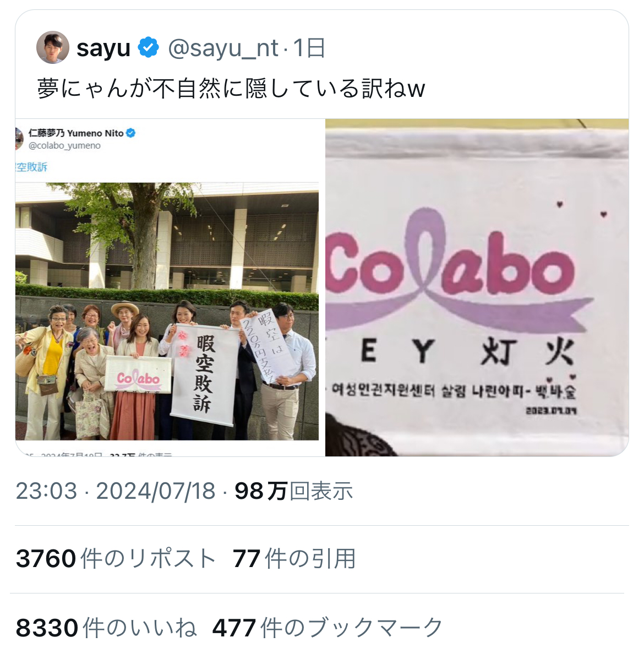
Task: View the 77 件の引用 quotes list
Action: [294, 559]
